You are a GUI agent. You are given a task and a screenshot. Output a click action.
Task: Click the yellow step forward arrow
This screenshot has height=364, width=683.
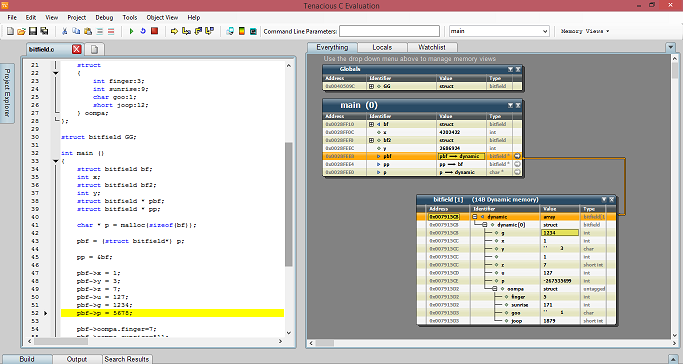(174, 31)
